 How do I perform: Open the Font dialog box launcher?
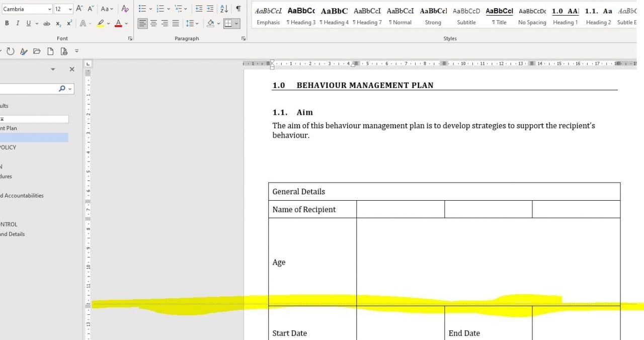click(130, 39)
